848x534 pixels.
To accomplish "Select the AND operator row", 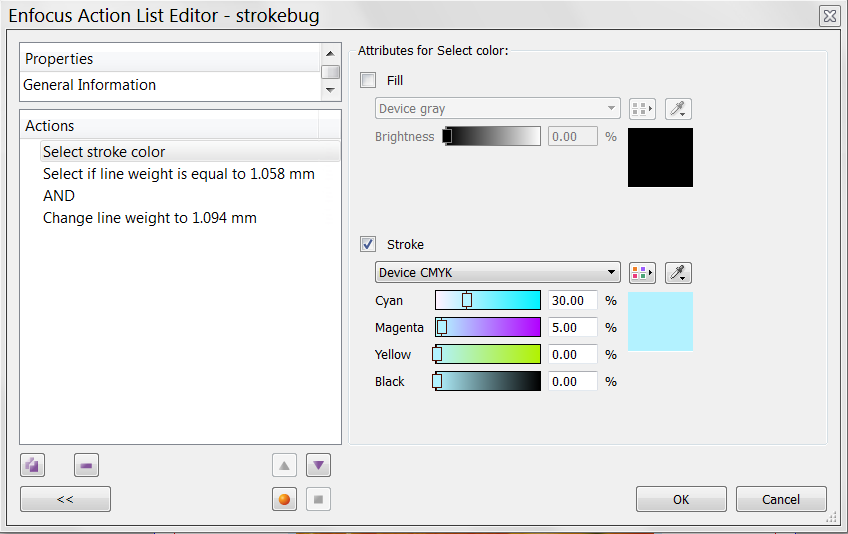I will pos(59,195).
